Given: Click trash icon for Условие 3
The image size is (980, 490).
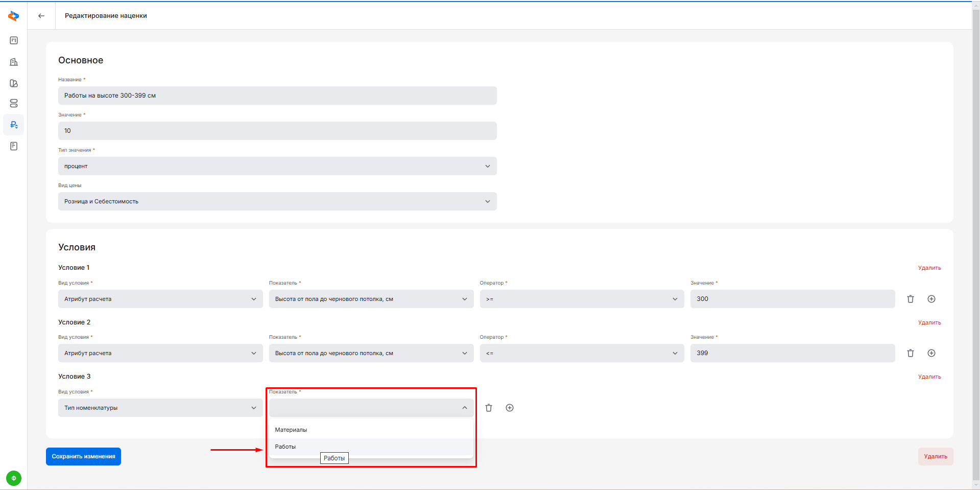Looking at the screenshot, I should 489,408.
